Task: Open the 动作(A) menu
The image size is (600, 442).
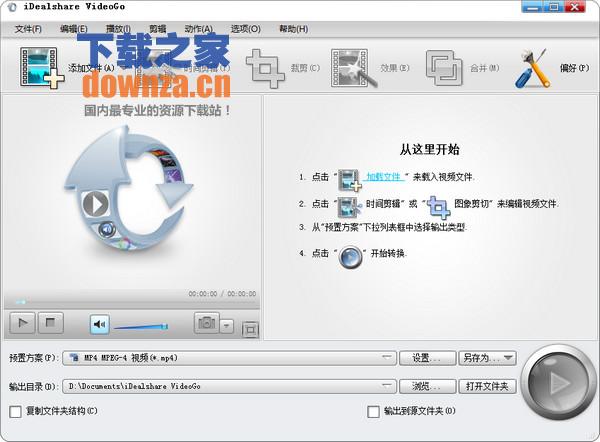Action: click(x=199, y=29)
